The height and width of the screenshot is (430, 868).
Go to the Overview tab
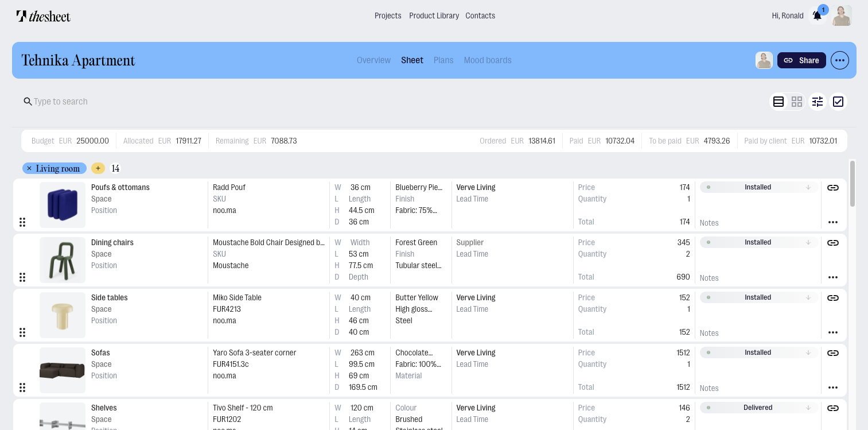tap(373, 60)
